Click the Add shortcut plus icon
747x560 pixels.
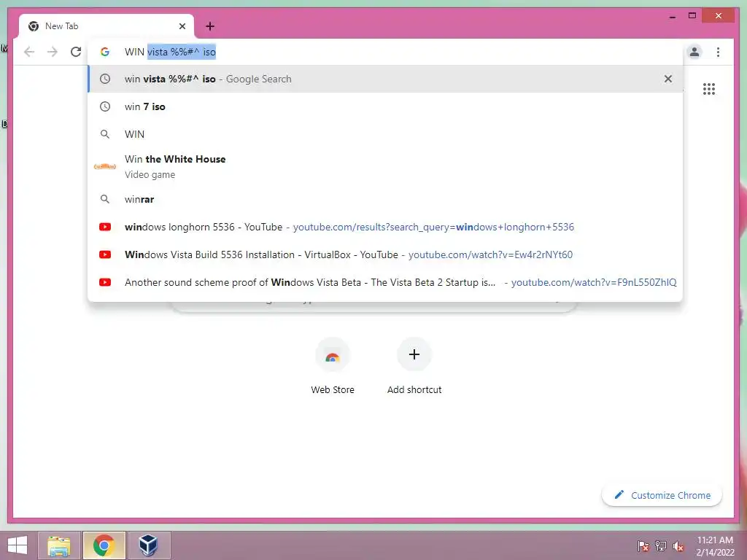click(x=414, y=354)
